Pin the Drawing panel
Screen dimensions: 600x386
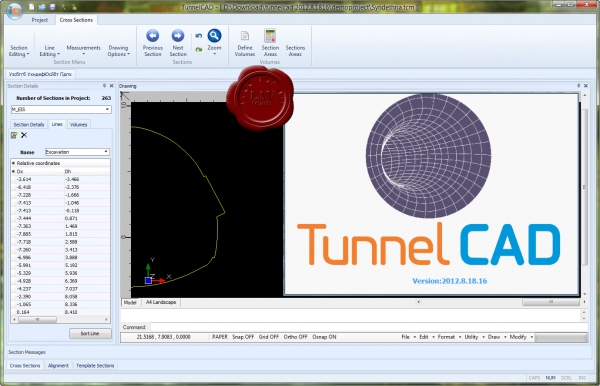coord(578,86)
